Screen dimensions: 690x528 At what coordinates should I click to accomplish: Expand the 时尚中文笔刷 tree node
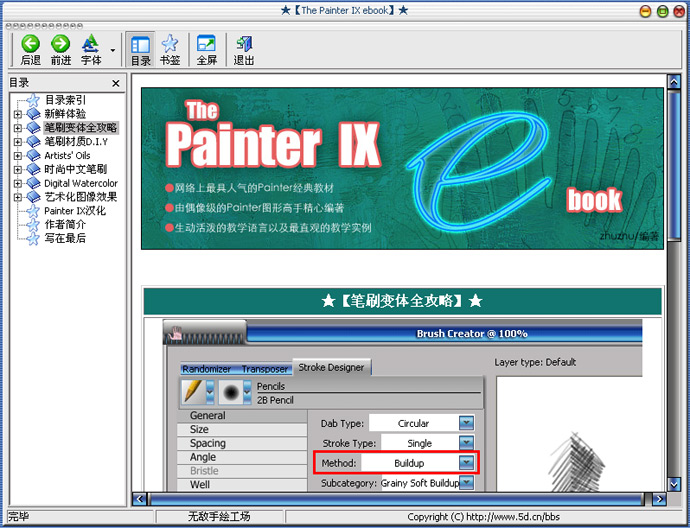click(17, 169)
